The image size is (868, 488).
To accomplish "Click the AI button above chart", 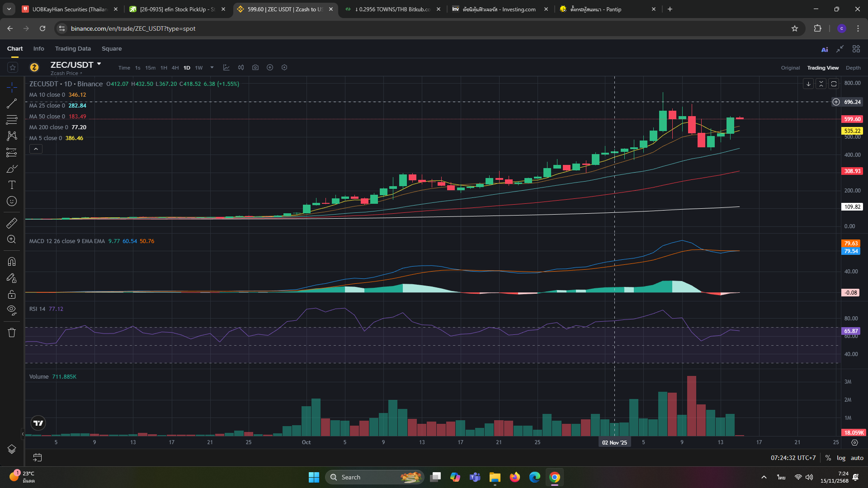I will point(825,49).
